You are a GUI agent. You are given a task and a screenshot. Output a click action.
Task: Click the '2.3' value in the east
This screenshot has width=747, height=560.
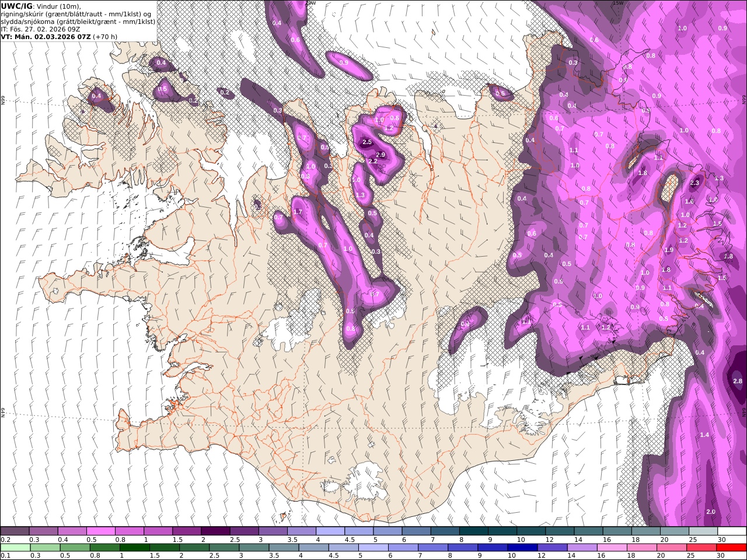694,183
